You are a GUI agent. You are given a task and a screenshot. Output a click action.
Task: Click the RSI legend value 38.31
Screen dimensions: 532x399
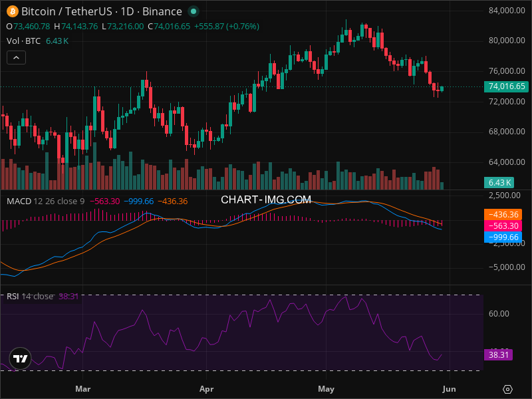pyautogui.click(x=68, y=296)
